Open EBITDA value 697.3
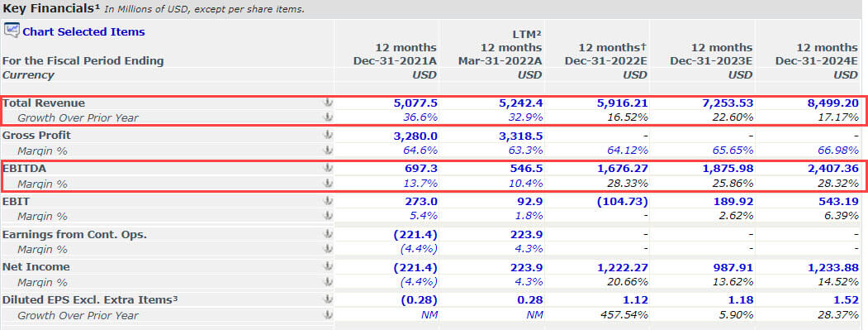 pos(420,168)
